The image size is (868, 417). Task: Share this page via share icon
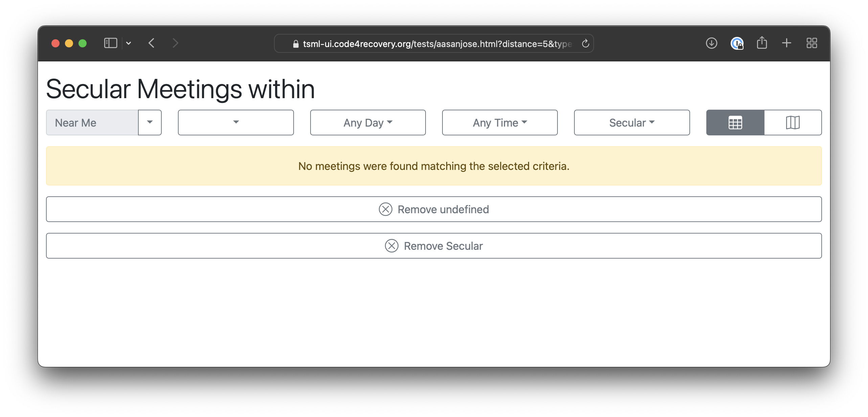(762, 43)
